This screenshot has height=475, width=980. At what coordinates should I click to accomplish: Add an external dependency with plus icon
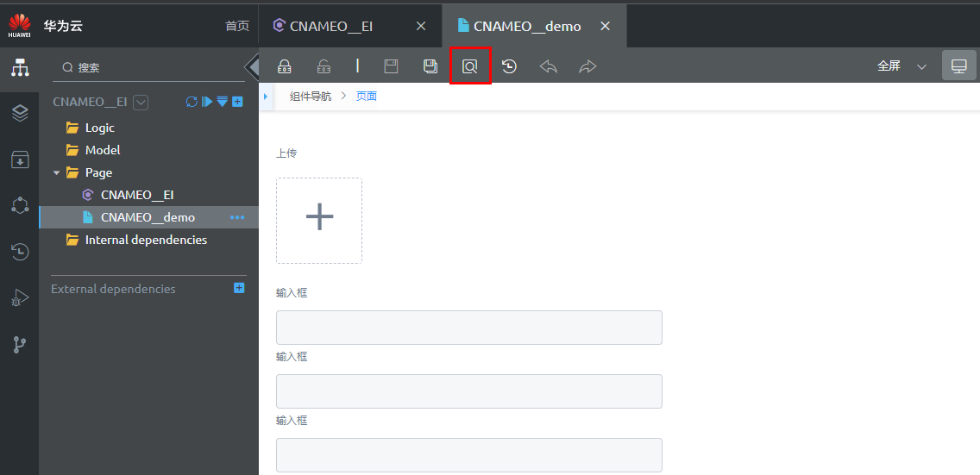[239, 288]
